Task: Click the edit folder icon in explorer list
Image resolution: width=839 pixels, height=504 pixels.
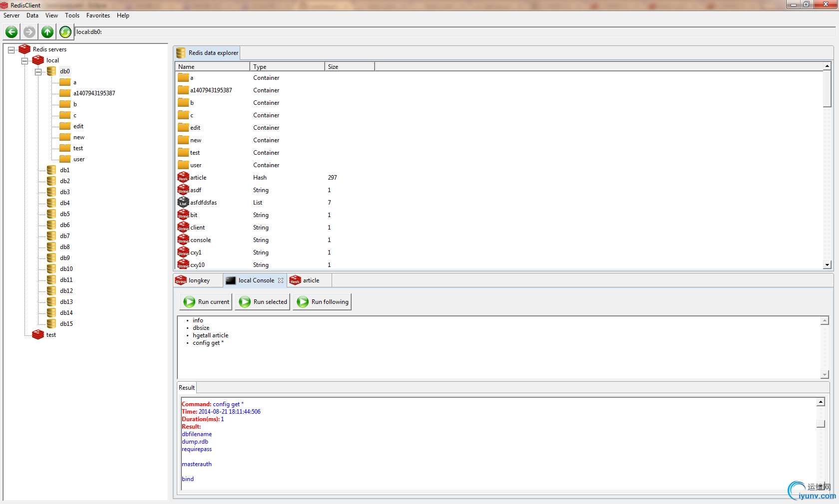Action: (x=183, y=128)
